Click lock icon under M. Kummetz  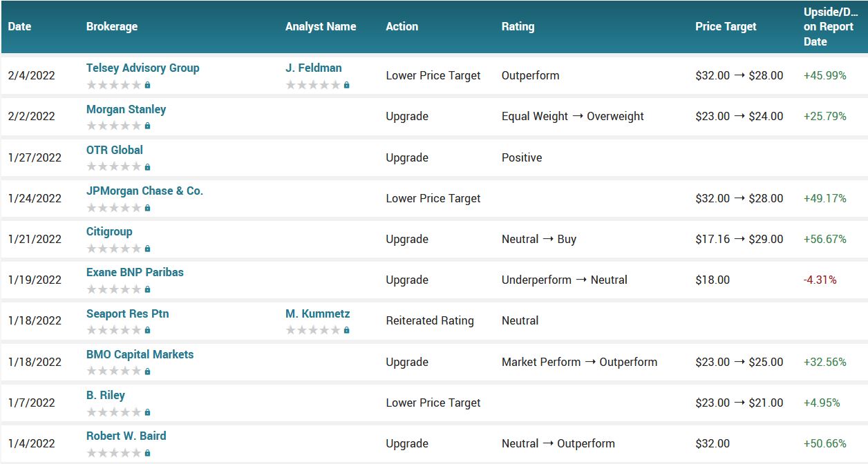tap(346, 330)
